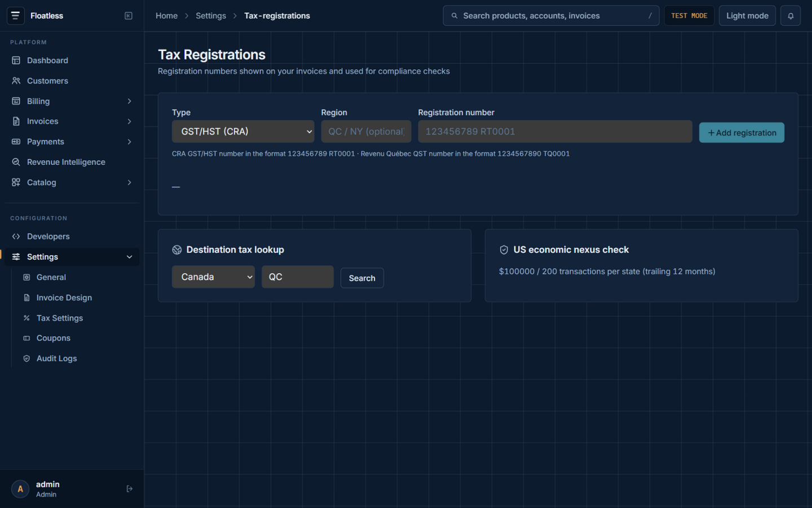The width and height of the screenshot is (812, 508).
Task: Toggle TEST MODE badge
Action: pyautogui.click(x=689, y=16)
